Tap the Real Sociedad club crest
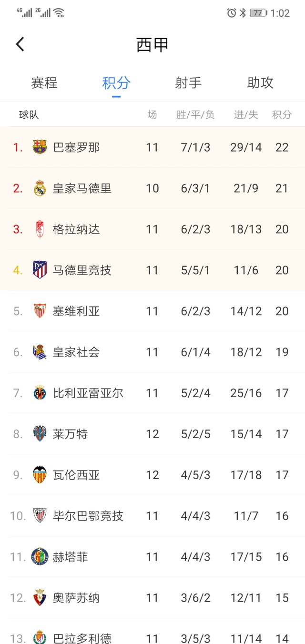 (40, 352)
